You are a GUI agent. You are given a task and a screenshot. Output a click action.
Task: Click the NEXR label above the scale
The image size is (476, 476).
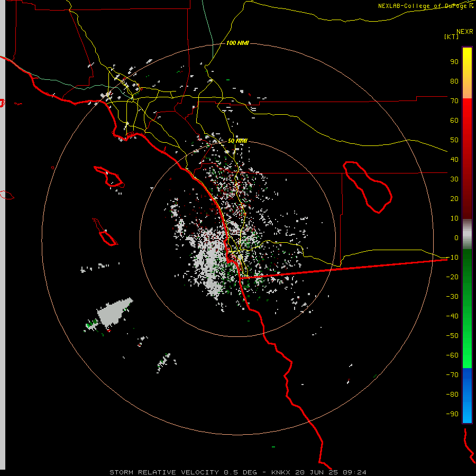(465, 32)
